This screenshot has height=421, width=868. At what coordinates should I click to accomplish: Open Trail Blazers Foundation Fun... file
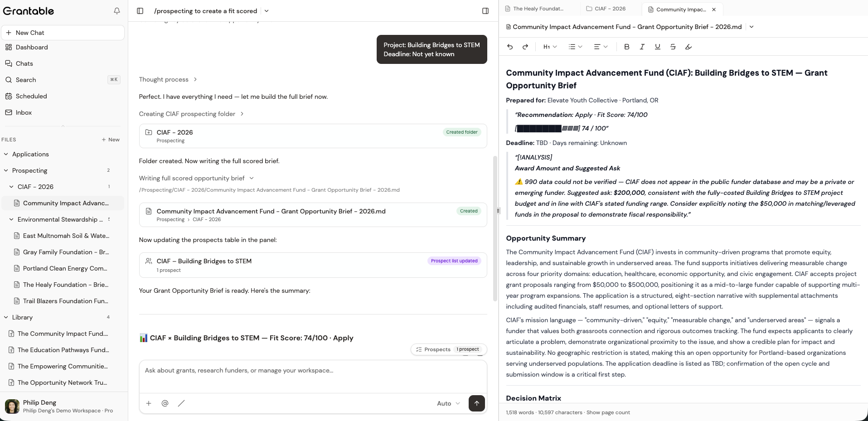point(63,301)
